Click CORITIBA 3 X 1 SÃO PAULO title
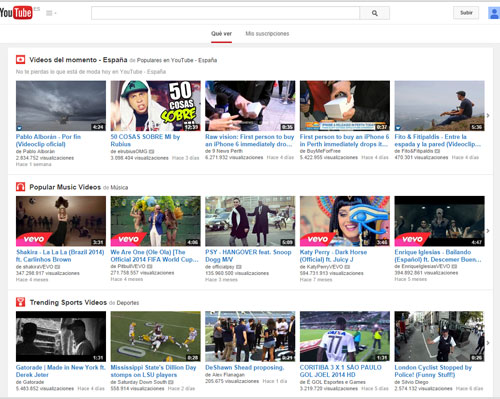 (341, 371)
